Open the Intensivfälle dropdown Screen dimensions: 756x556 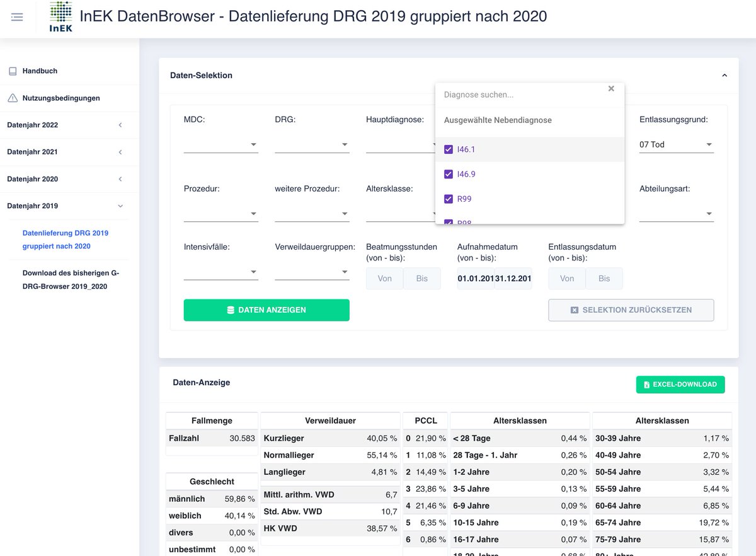click(221, 272)
